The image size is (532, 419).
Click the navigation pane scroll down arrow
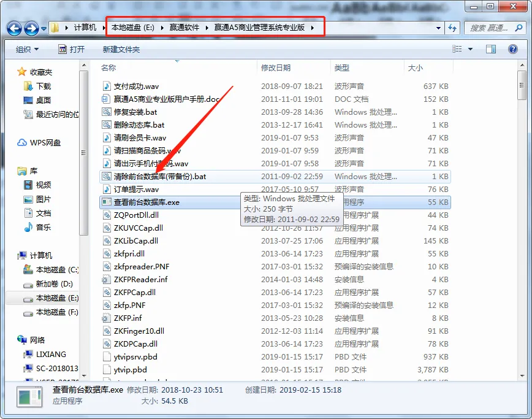click(84, 376)
